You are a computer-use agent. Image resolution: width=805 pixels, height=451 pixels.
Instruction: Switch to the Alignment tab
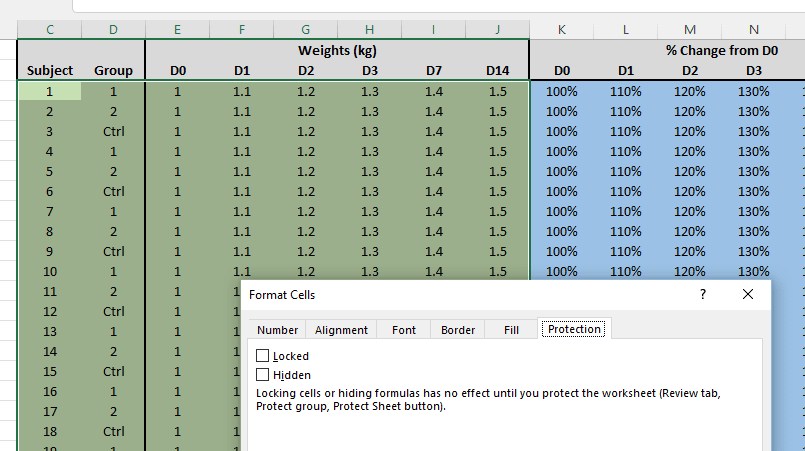point(341,330)
